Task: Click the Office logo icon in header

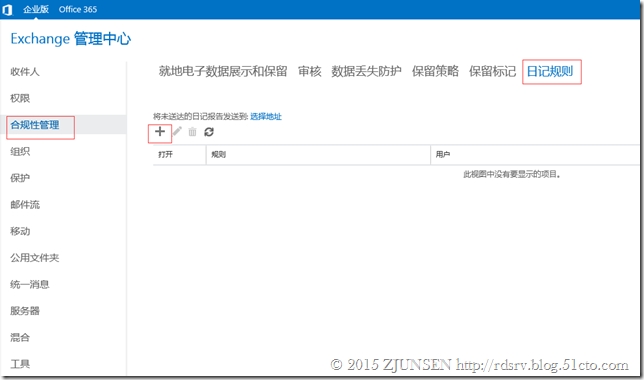Action: click(x=7, y=9)
